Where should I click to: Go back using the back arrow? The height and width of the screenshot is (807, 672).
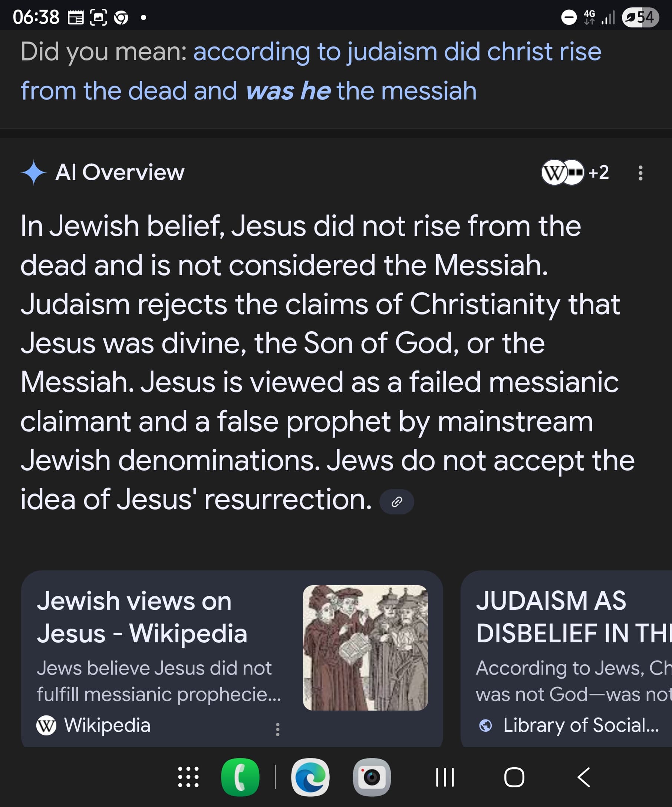(583, 777)
